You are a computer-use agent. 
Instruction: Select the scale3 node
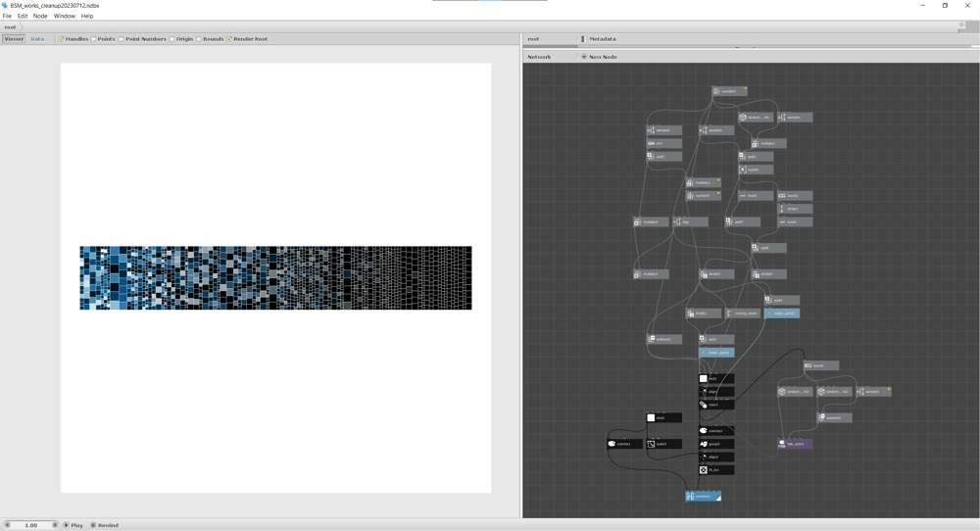click(x=663, y=444)
